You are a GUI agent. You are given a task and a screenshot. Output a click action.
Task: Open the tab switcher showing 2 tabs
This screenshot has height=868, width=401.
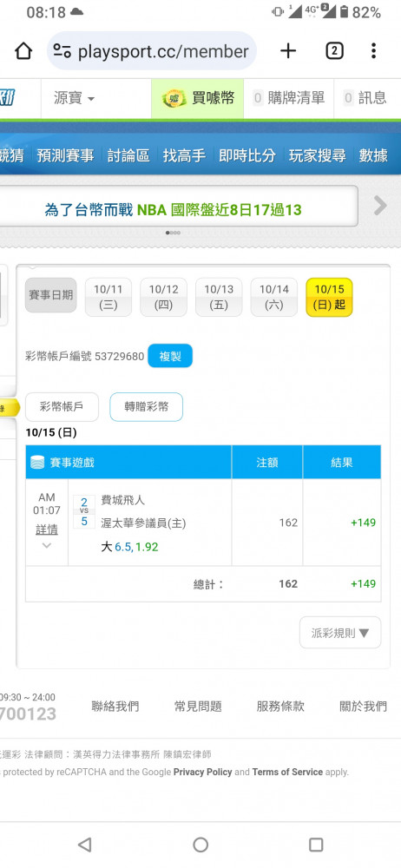click(x=334, y=51)
